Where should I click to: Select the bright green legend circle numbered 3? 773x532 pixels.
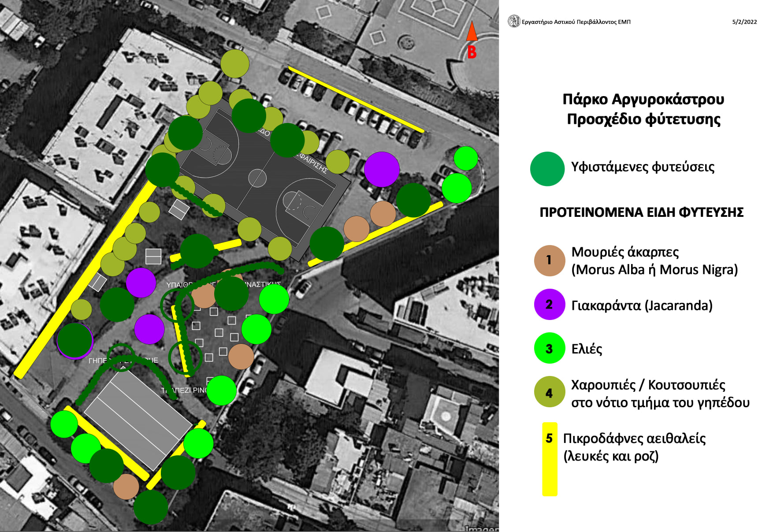(x=549, y=349)
